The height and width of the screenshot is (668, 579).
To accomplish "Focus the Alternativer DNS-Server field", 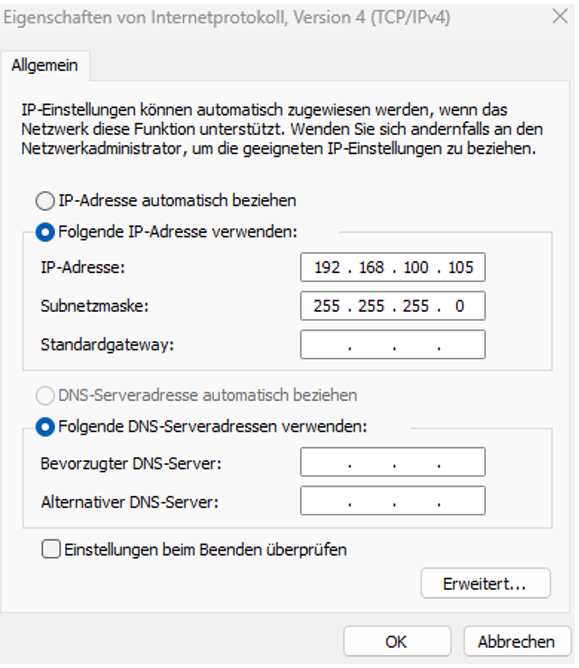I will (392, 501).
